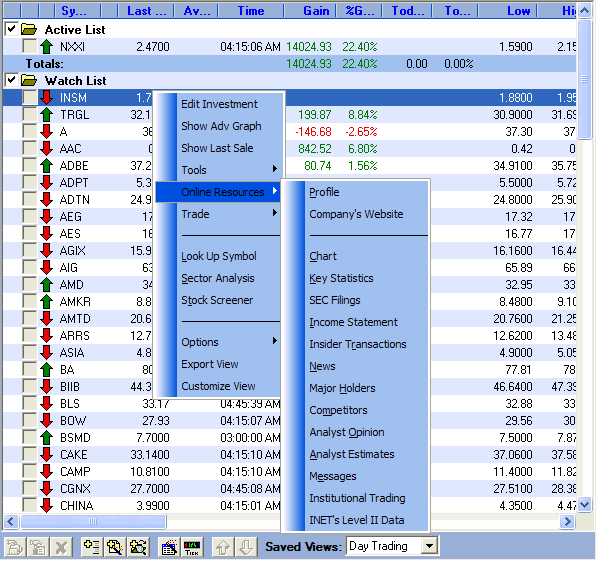Uncheck the Watch List checkbox
Viewport: 597px width, 561px height.
pyautogui.click(x=11, y=80)
